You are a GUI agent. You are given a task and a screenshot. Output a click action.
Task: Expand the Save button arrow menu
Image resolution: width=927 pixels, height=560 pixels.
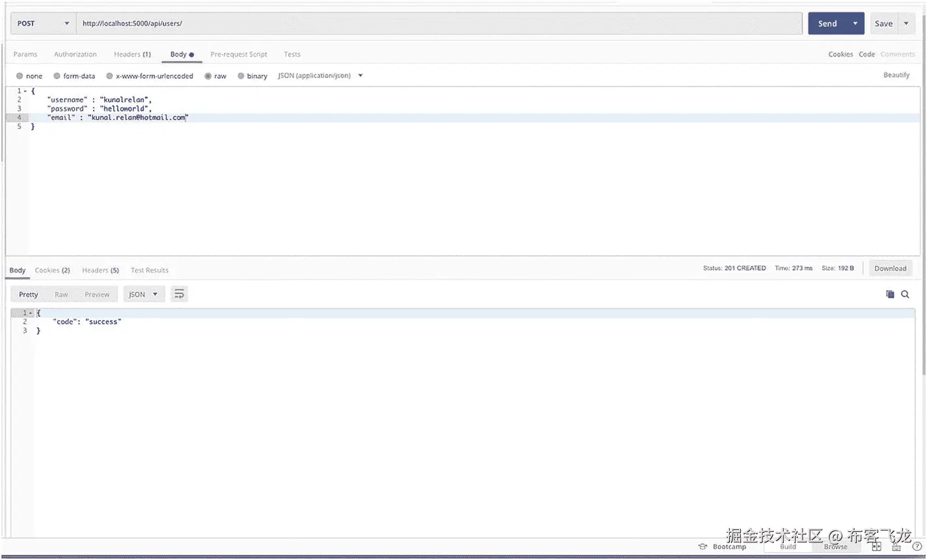point(907,23)
